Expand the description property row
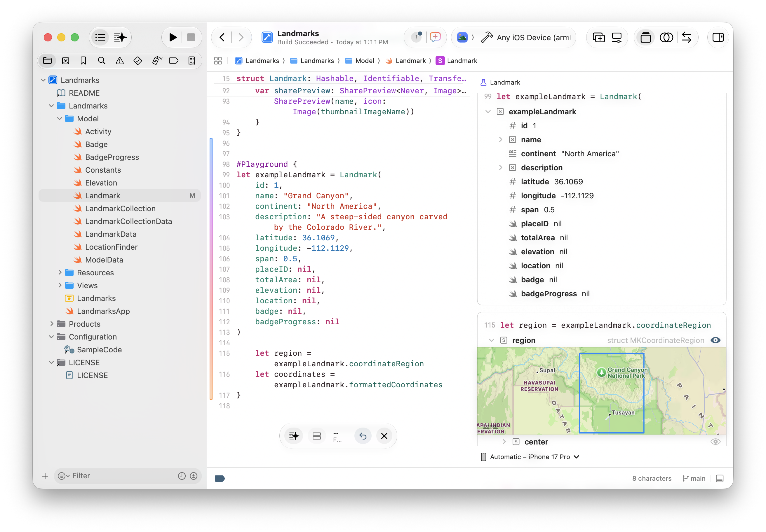Screen dimensions: 766x532 coord(500,168)
